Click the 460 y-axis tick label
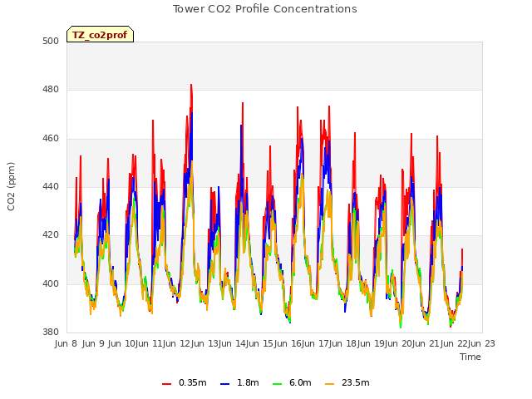532x399 pixels. pos(51,139)
